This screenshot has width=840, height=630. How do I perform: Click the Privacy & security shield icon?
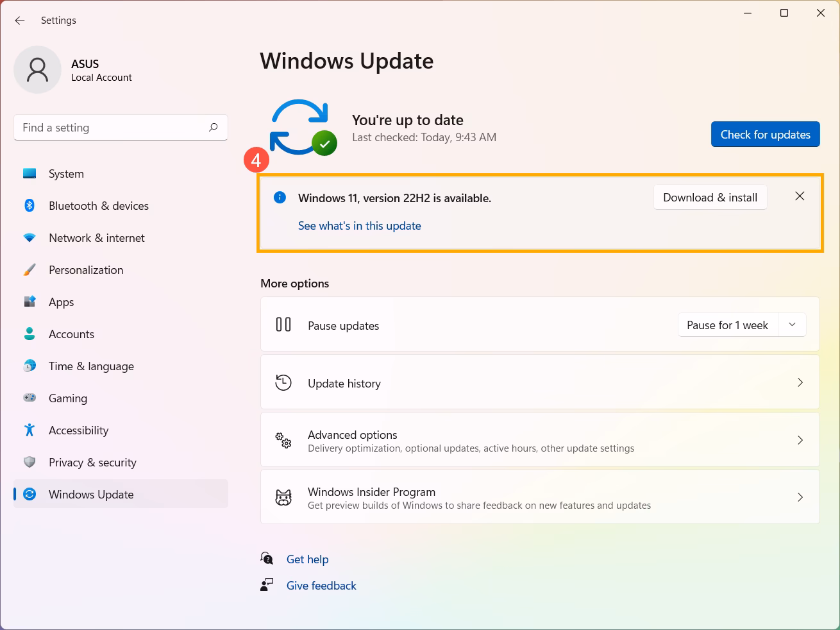(29, 462)
